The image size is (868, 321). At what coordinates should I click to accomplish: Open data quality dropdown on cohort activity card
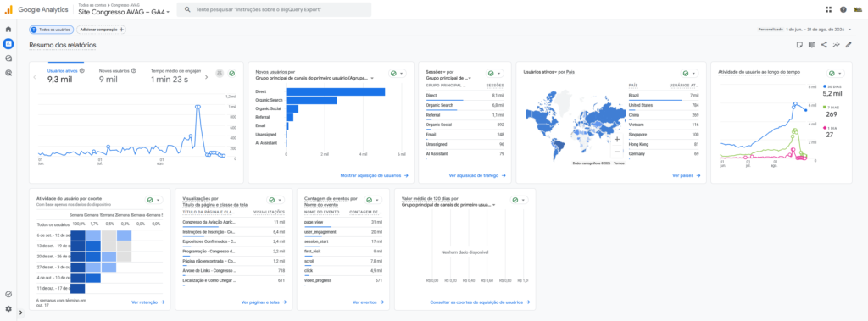point(153,200)
